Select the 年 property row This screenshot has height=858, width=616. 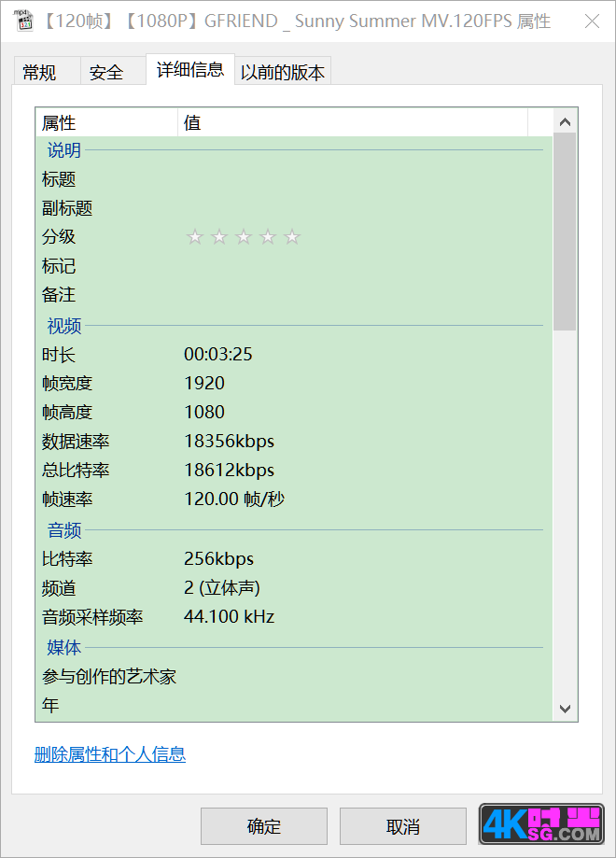pyautogui.click(x=294, y=705)
